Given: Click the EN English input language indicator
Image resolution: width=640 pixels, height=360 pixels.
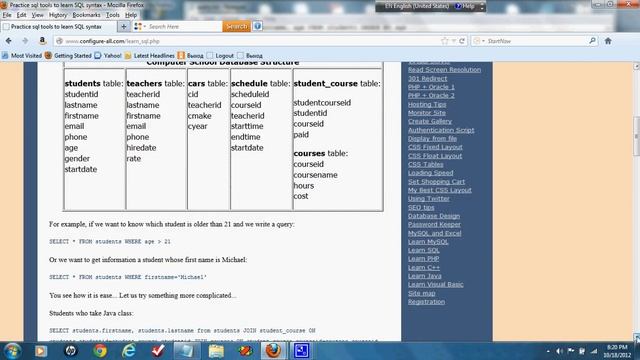Looking at the screenshot, I should coord(416,6).
